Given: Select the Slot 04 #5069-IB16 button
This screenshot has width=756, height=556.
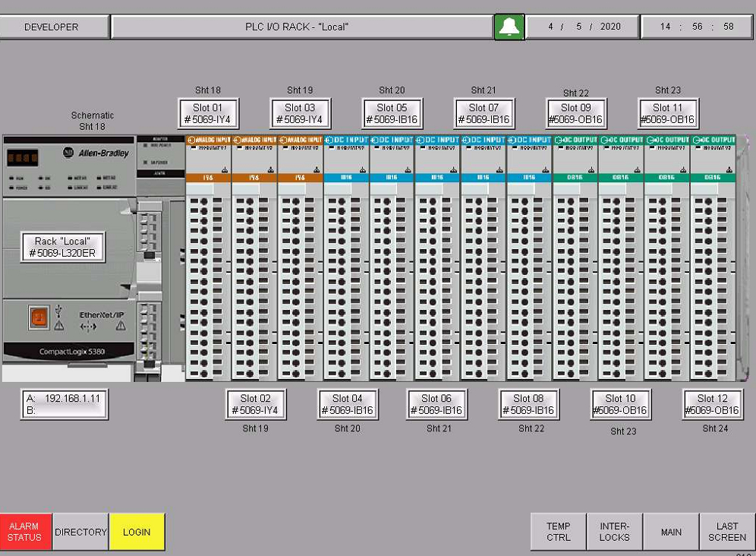Looking at the screenshot, I should (347, 404).
